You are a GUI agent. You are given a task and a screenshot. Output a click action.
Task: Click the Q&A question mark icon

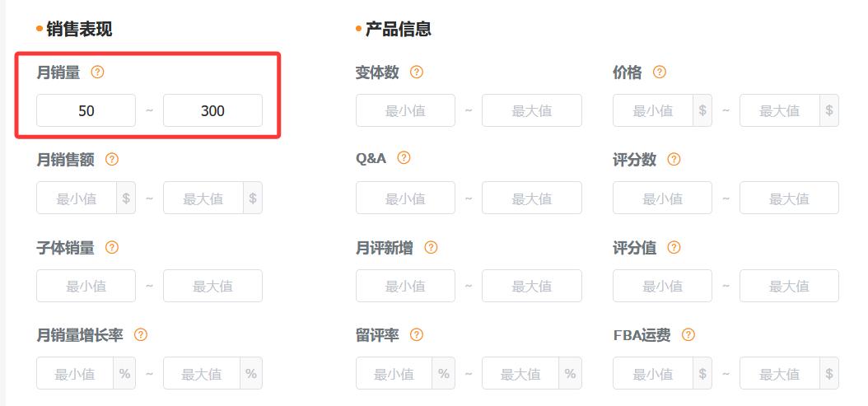point(404,158)
